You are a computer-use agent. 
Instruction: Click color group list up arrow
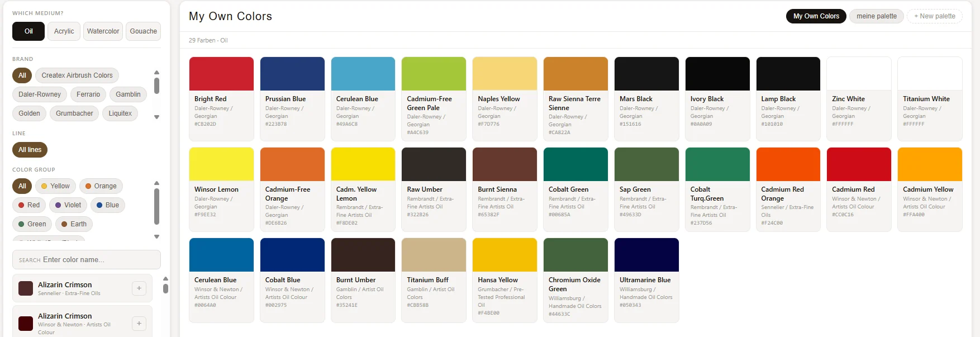click(x=156, y=183)
